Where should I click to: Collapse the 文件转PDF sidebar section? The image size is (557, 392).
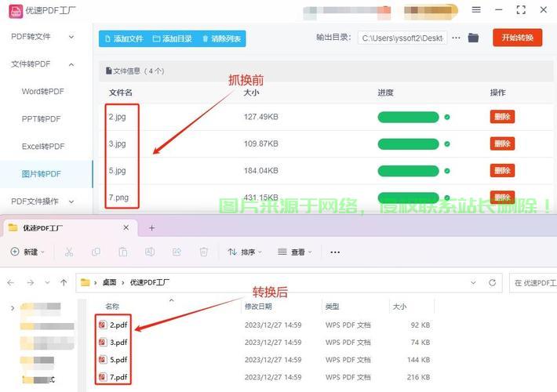coord(42,64)
